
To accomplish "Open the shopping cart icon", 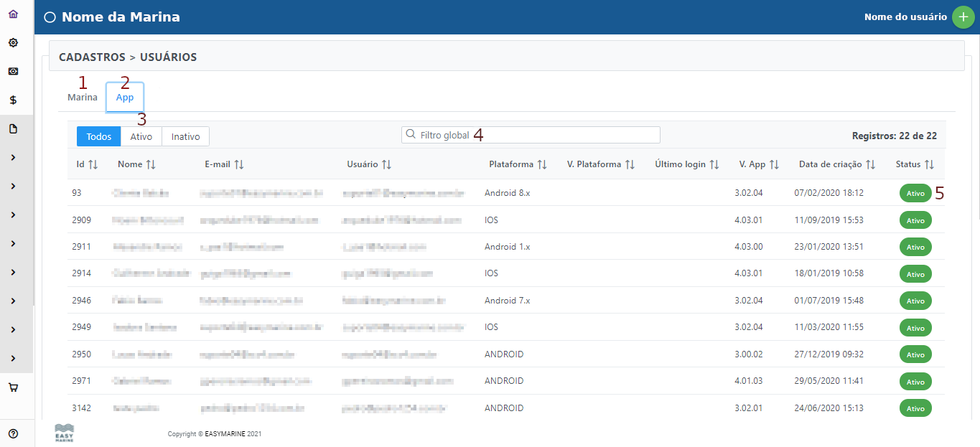I will [x=13, y=387].
